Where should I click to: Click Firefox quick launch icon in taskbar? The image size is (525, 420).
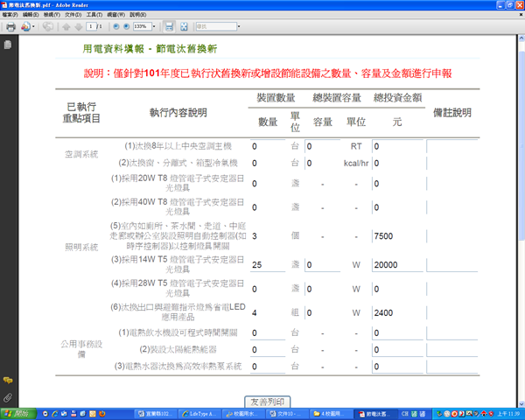click(x=102, y=414)
